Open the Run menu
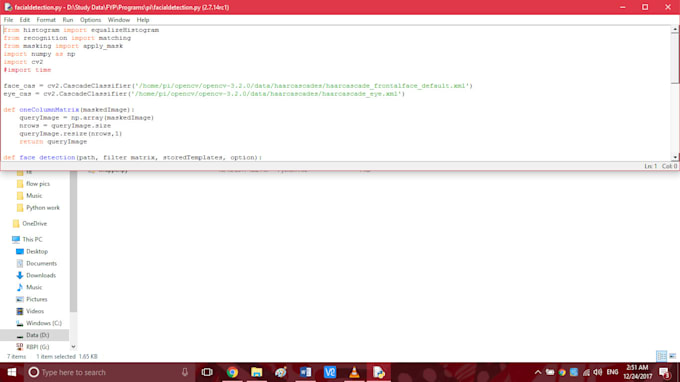 (x=68, y=20)
